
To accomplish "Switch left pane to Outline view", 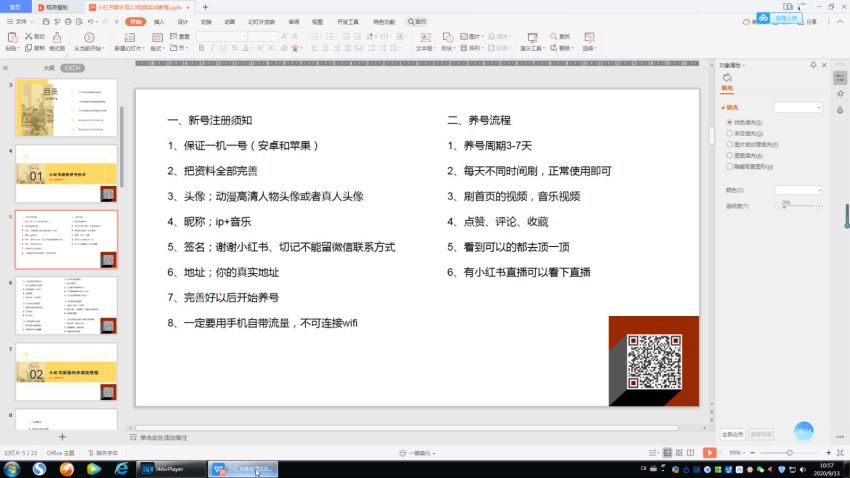I will (49, 68).
